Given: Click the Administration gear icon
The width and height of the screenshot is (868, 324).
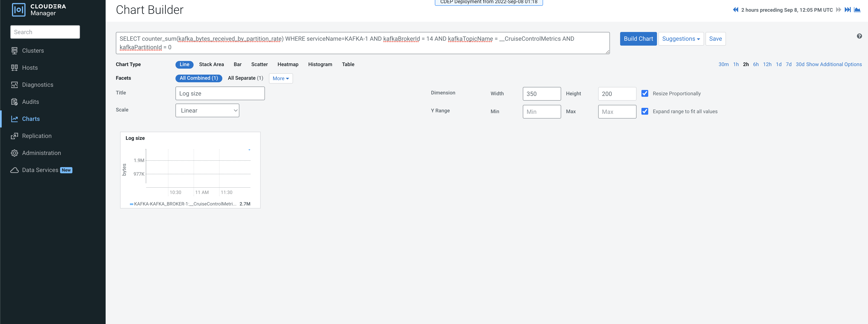Looking at the screenshot, I should (x=14, y=153).
